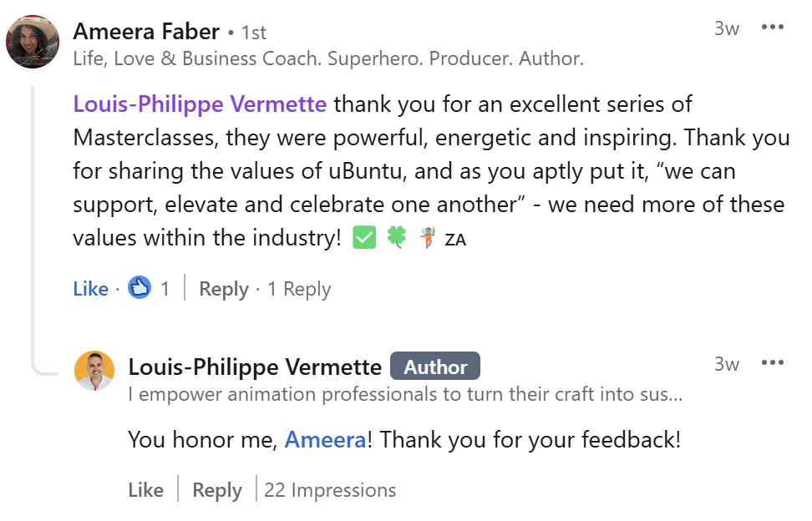Open three-dot menu on Louis-Philippe's reply
This screenshot has height=521, width=812.
[773, 363]
